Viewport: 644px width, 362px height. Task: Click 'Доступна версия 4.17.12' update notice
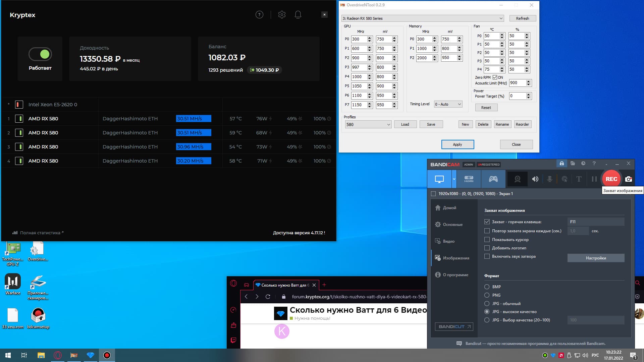click(299, 233)
